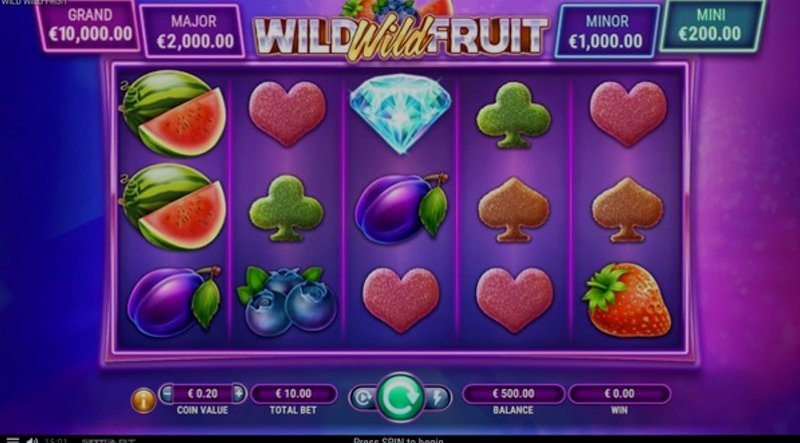Click the blueberries symbol on reel two
This screenshot has width=800, height=443.
click(287, 298)
